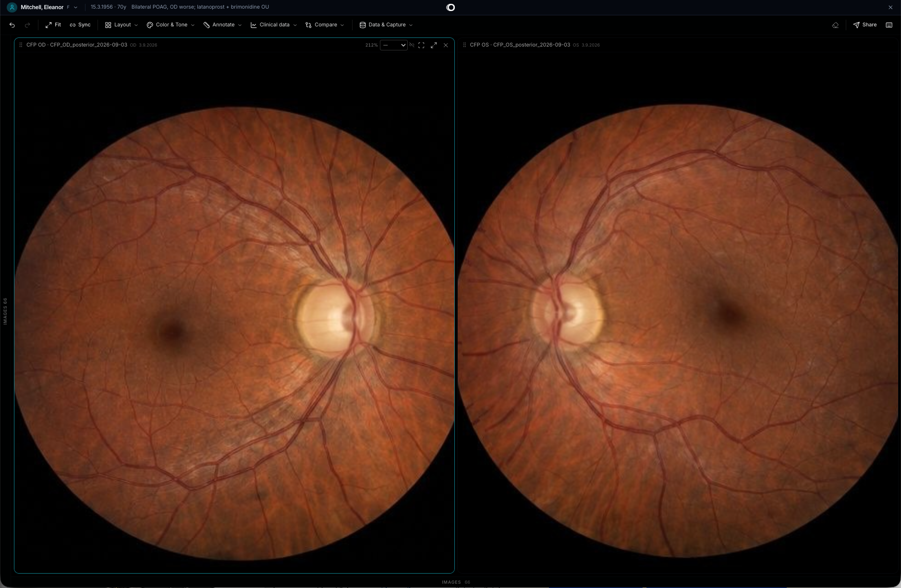The height and width of the screenshot is (588, 901).
Task: Toggle the unlink sync icon in OD pane
Action: [412, 45]
